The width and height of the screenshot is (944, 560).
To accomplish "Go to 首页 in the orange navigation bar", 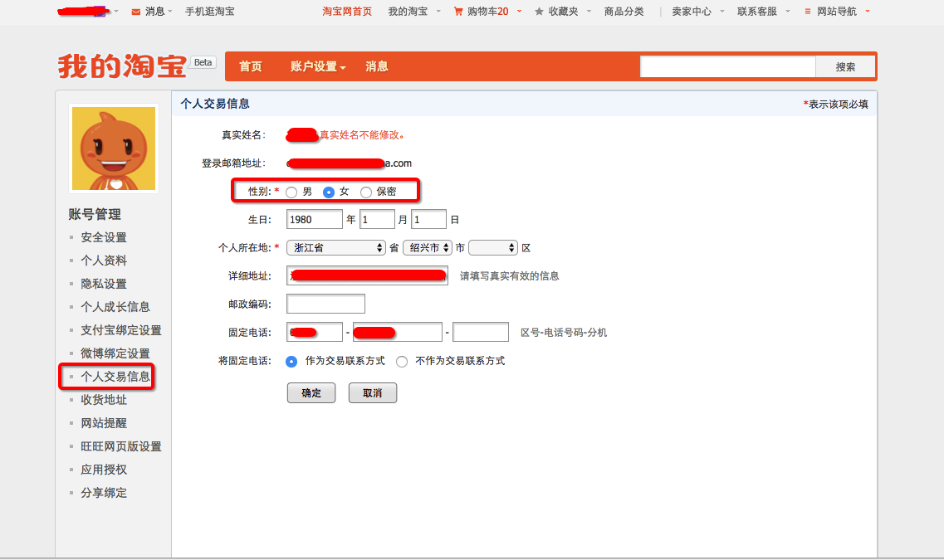I will (x=251, y=66).
